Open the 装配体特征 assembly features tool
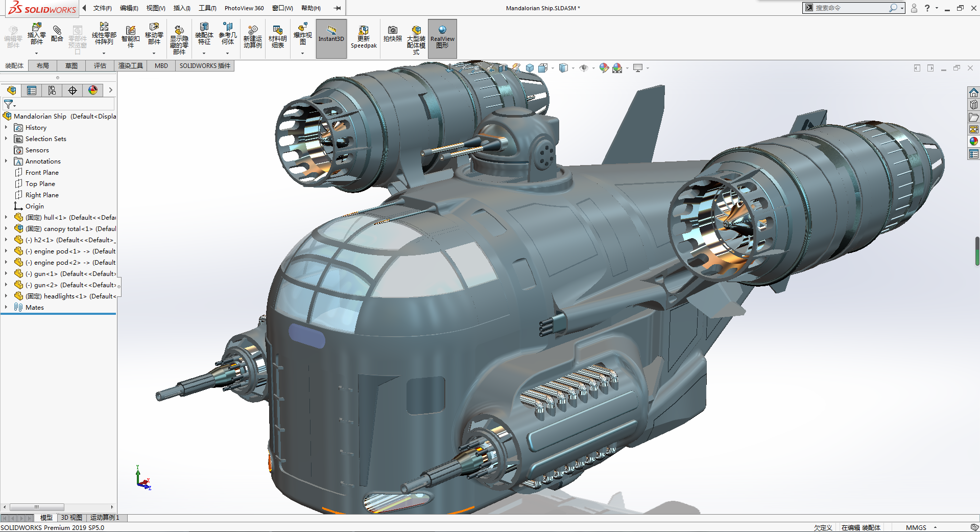 204,34
